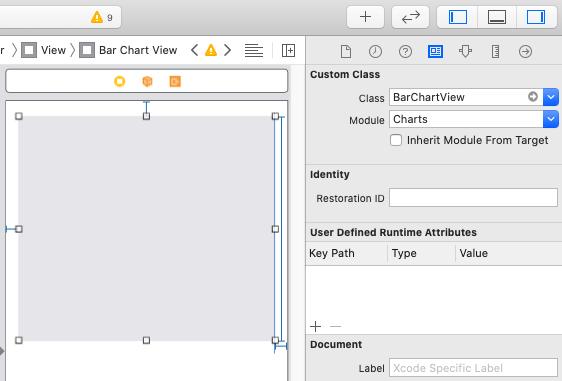Click the Value column header

(473, 253)
